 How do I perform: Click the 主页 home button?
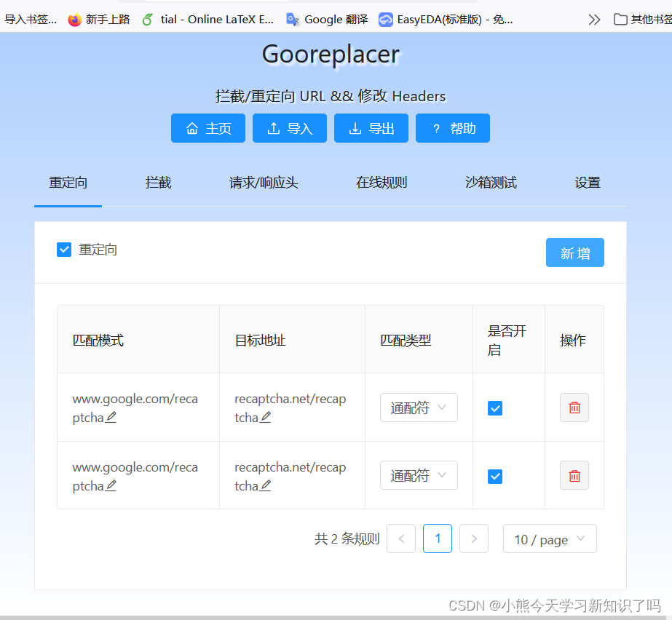(207, 128)
